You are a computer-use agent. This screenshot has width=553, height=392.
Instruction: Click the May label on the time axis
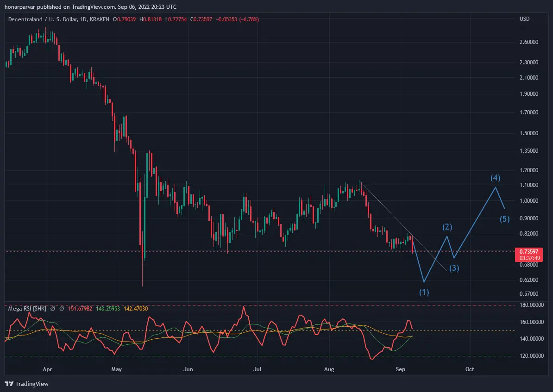coord(116,369)
